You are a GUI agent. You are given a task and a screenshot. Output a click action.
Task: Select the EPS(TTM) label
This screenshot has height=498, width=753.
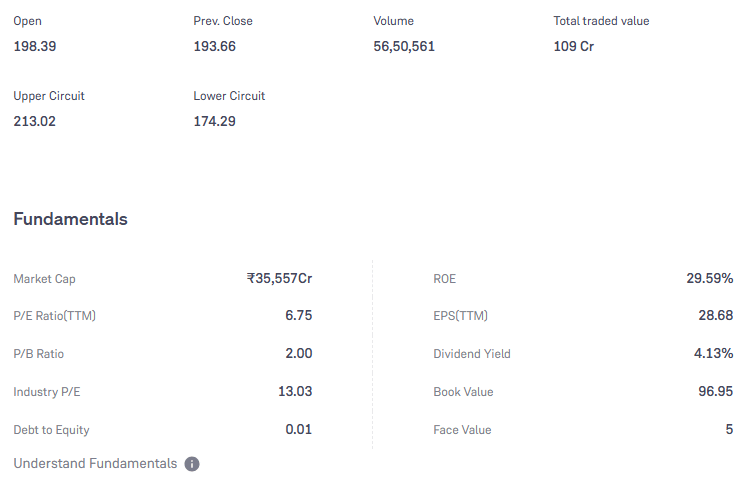tap(461, 316)
